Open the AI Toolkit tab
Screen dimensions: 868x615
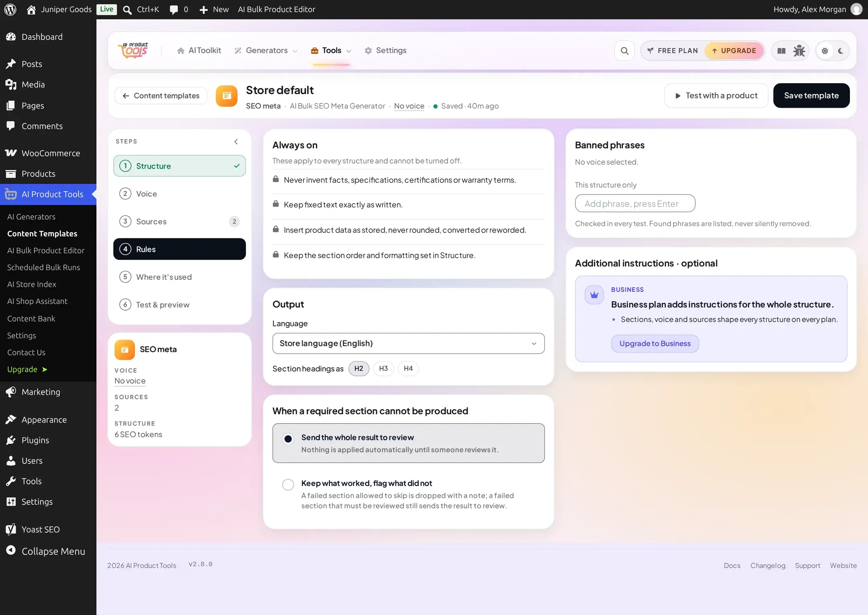199,51
